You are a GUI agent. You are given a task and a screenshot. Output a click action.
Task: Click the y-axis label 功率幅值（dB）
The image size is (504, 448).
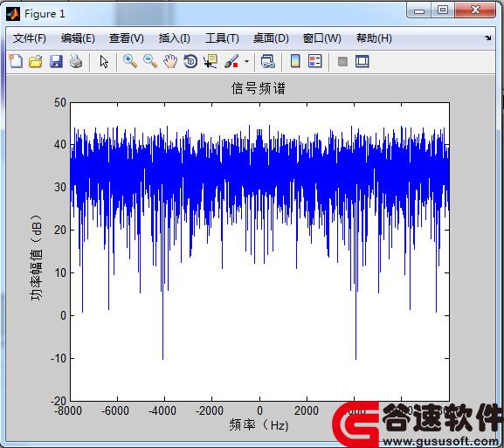click(x=37, y=257)
